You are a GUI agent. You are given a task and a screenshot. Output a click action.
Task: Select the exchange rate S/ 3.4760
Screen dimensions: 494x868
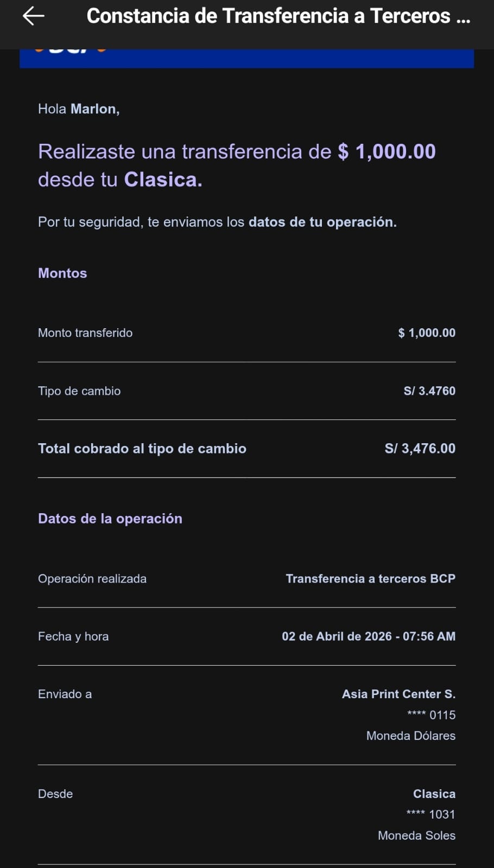click(429, 391)
